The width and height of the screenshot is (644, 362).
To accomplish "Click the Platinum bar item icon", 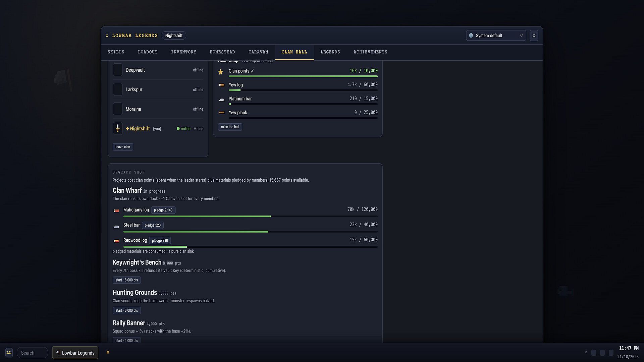I will click(222, 100).
